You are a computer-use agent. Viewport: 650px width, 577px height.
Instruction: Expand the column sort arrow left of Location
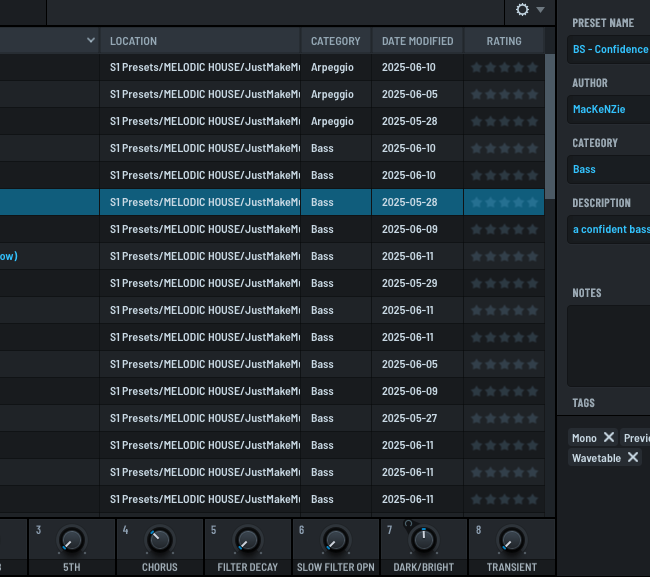point(91,41)
